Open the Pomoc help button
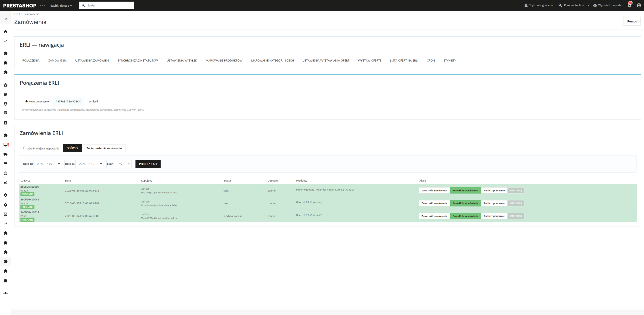Image resolution: width=644 pixels, height=315 pixels. coord(632,21)
